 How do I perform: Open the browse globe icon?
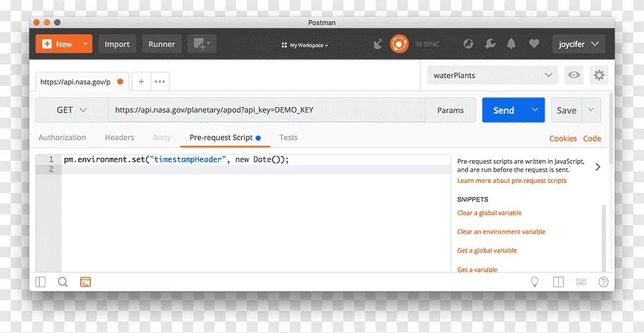click(468, 44)
